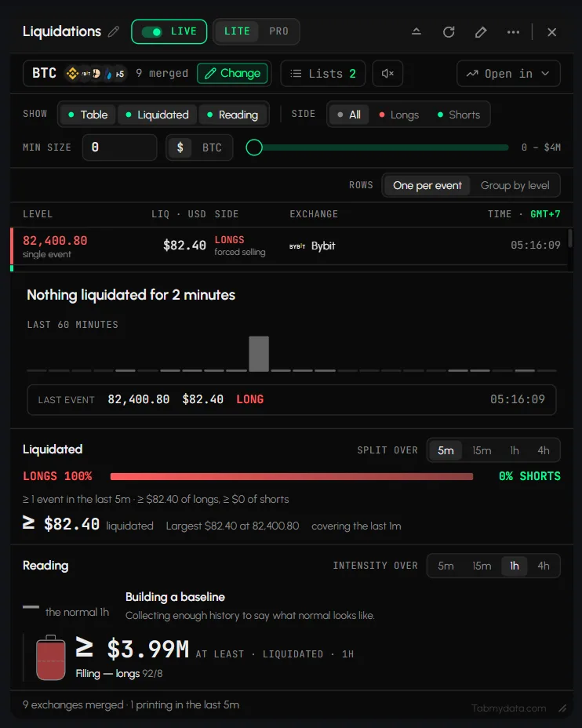Image resolution: width=582 pixels, height=728 pixels.
Task: Click the Bybit exchange logo in row
Action: point(297,246)
